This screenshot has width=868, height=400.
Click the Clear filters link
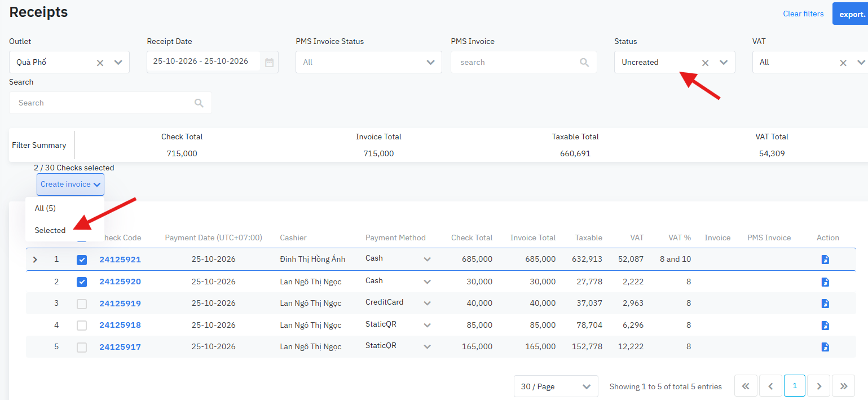click(x=803, y=14)
